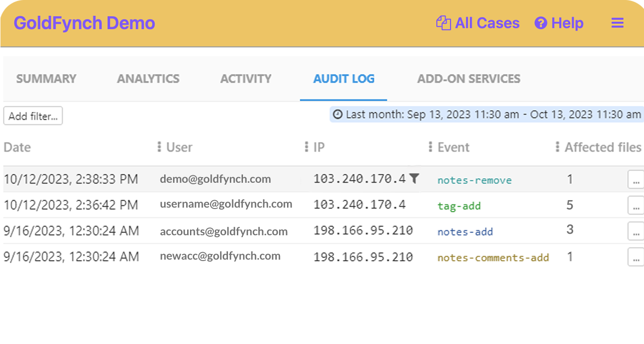Expand details for tag-add row
Screen dimensions: 644x344
pyautogui.click(x=636, y=205)
